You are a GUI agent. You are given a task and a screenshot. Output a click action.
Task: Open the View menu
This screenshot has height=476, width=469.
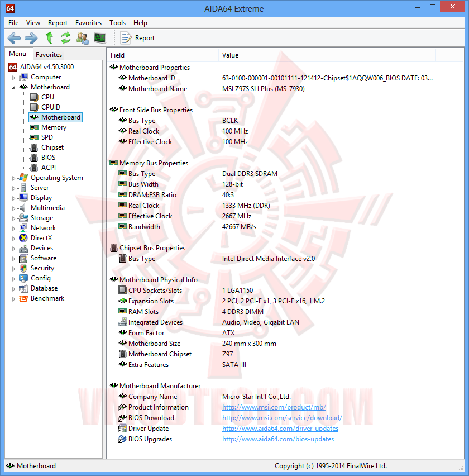coord(33,23)
